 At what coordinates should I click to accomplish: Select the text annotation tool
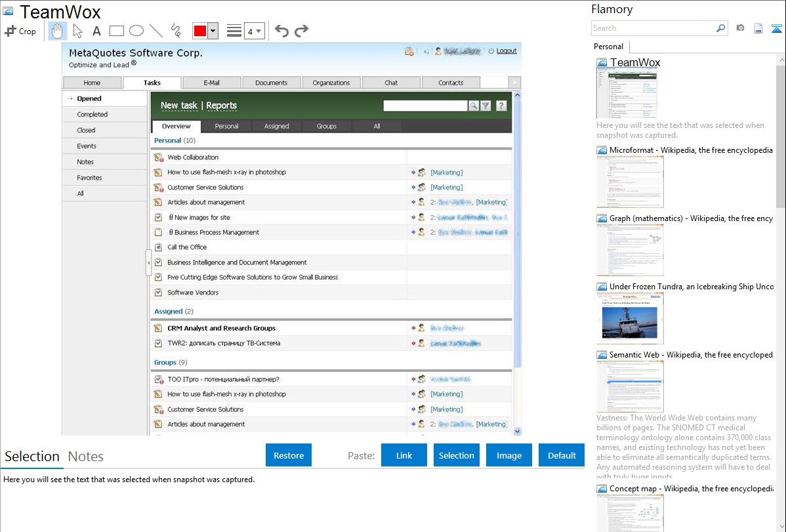click(96, 31)
